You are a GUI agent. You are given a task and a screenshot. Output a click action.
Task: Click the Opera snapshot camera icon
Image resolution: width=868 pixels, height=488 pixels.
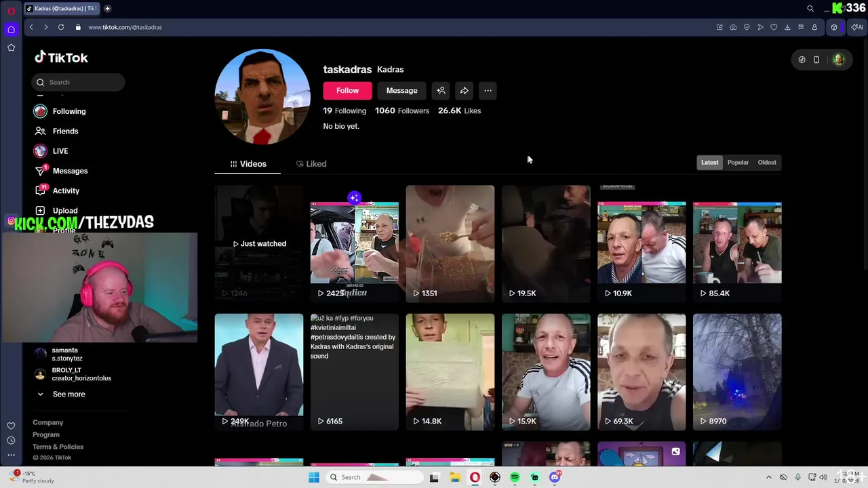(733, 27)
